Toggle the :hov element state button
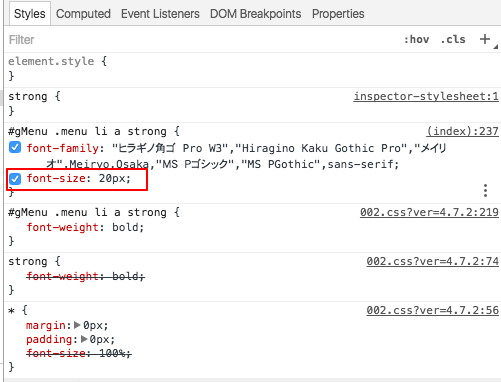Screen dimensions: 501x382 tap(416, 39)
